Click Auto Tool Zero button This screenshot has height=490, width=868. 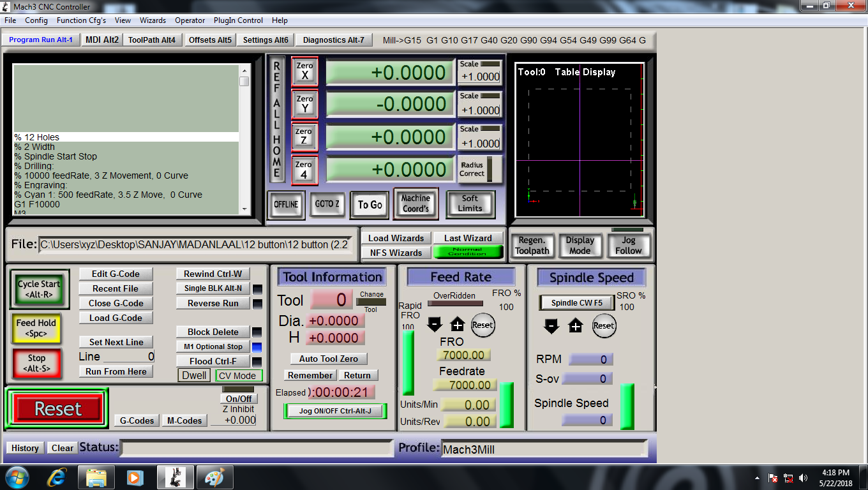tap(329, 359)
